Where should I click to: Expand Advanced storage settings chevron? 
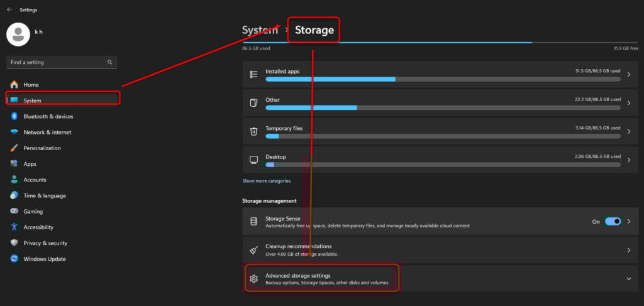[x=629, y=278]
